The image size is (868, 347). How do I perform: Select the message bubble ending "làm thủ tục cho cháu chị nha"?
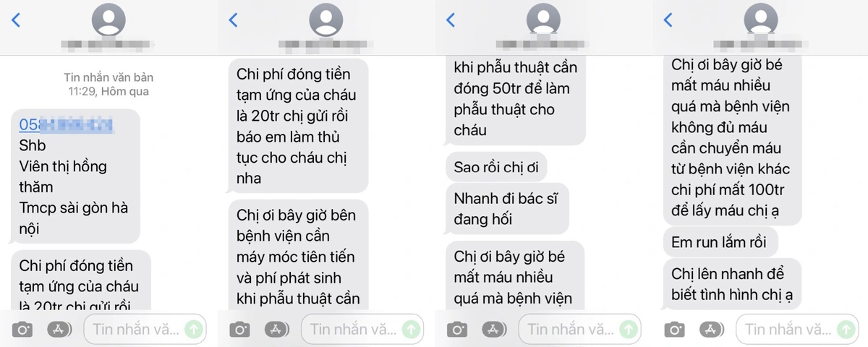coord(297,126)
